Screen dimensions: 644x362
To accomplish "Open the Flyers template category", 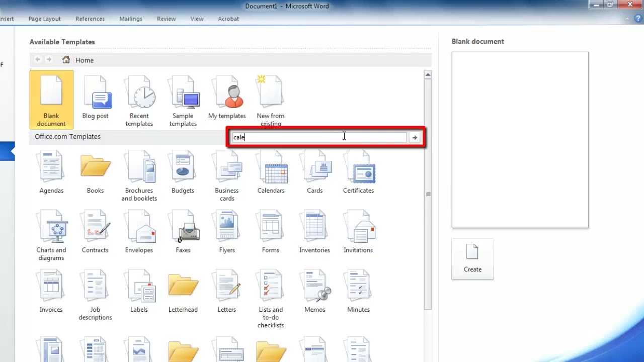I will click(x=227, y=231).
